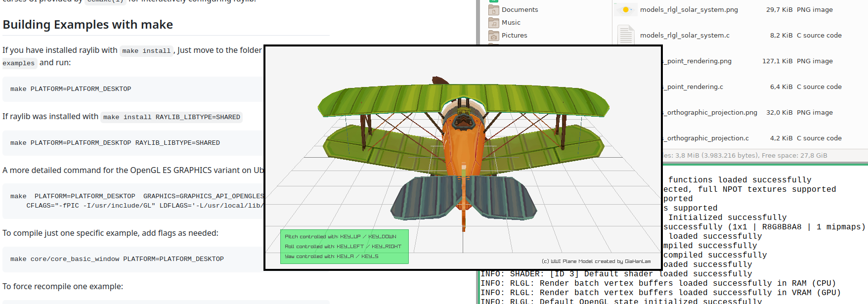Screen dimensions: 868x304
Task: Open the Documents sidebar entry label
Action: tap(520, 9)
